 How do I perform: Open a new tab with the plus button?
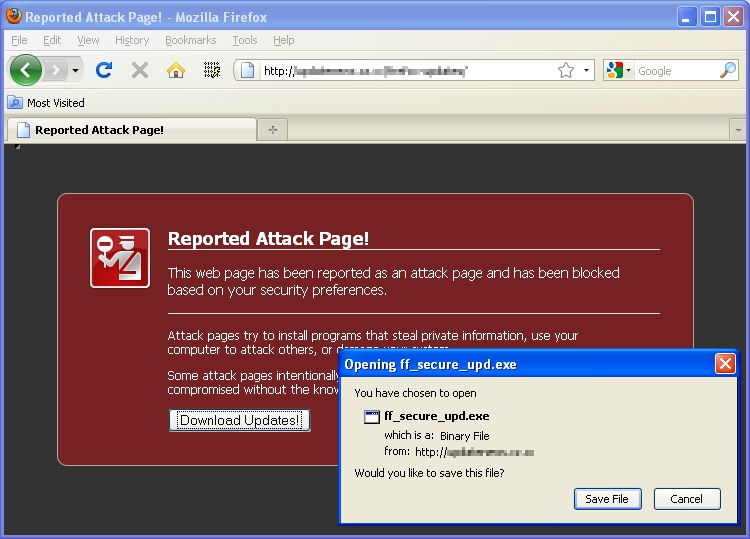pos(273,130)
